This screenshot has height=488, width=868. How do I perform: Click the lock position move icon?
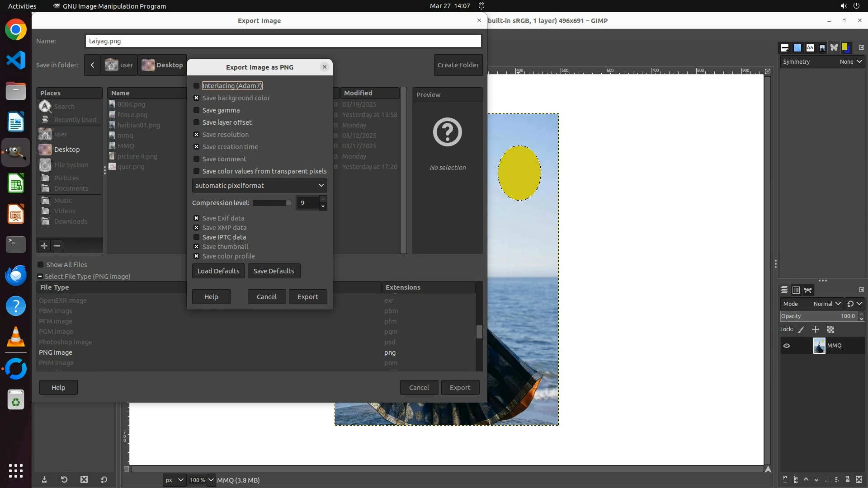pyautogui.click(x=816, y=330)
